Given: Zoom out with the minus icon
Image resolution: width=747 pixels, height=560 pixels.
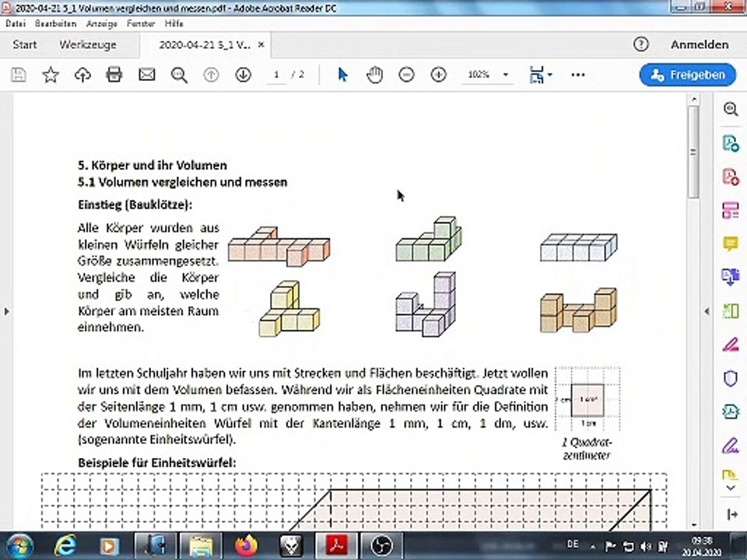Looking at the screenshot, I should 406,75.
